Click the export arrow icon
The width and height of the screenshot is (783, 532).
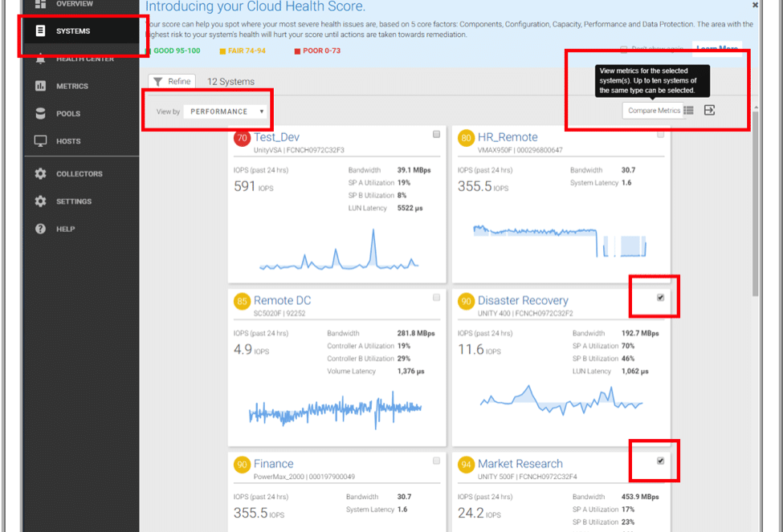coord(709,110)
